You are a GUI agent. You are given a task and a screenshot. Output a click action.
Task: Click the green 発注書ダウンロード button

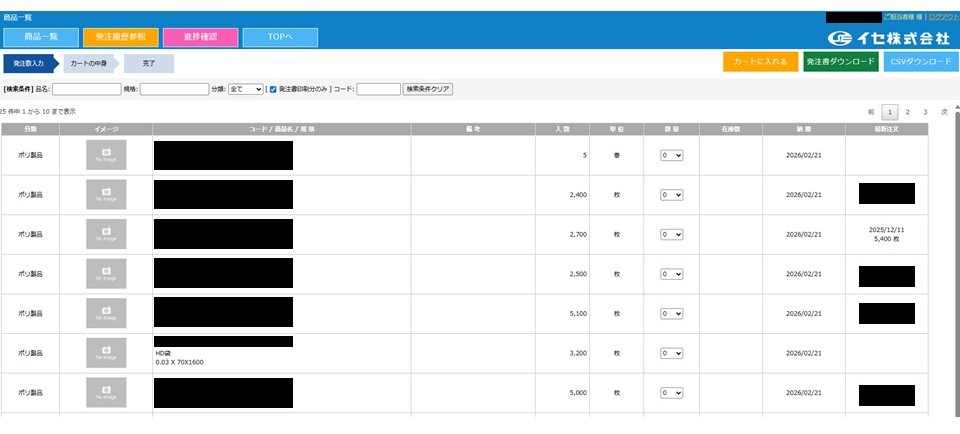[x=840, y=62]
